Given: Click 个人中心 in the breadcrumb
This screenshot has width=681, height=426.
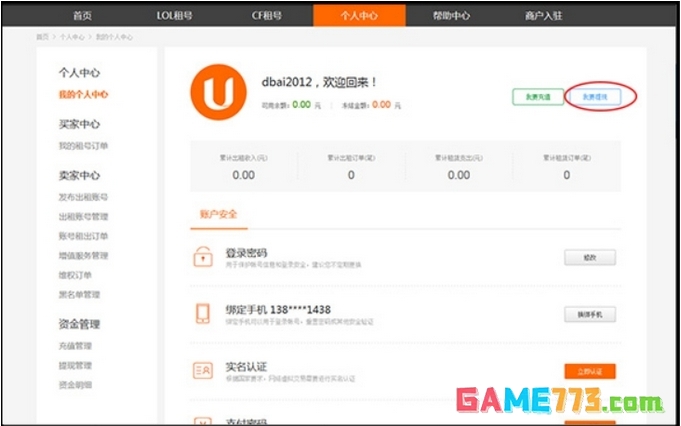Looking at the screenshot, I should 72,37.
